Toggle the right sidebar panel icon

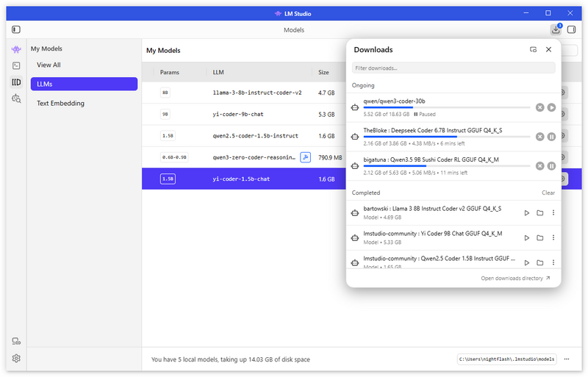pos(571,29)
